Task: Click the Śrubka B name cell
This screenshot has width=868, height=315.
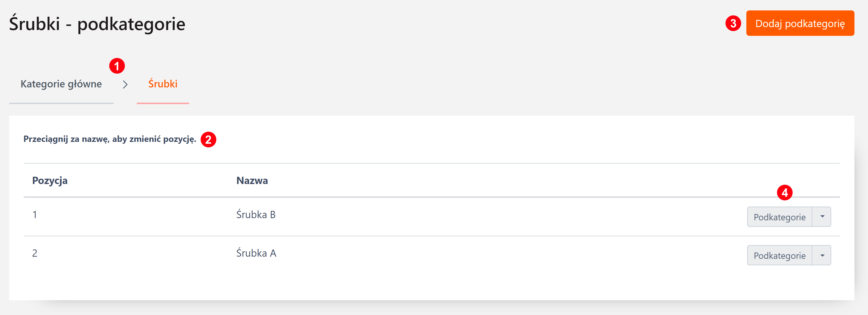Action: (256, 215)
